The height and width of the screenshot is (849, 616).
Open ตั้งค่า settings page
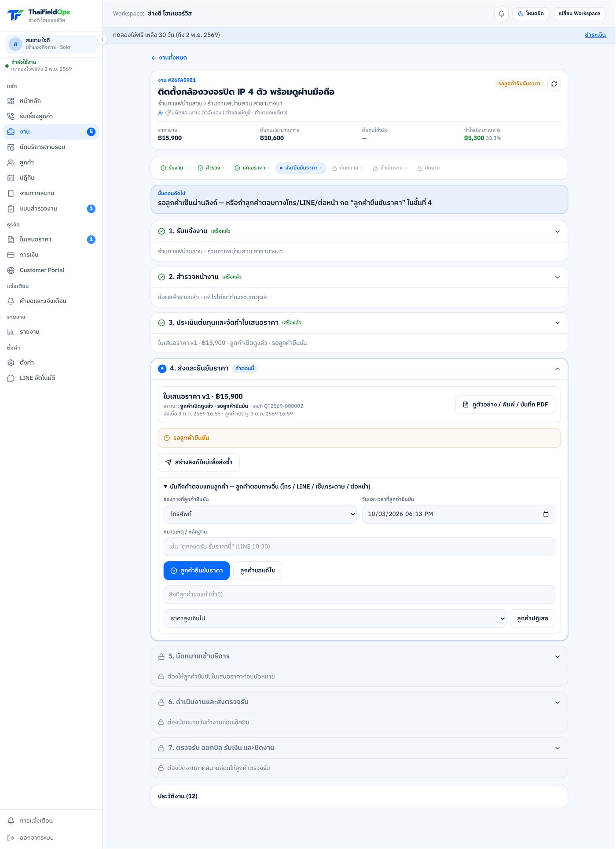(x=51, y=362)
